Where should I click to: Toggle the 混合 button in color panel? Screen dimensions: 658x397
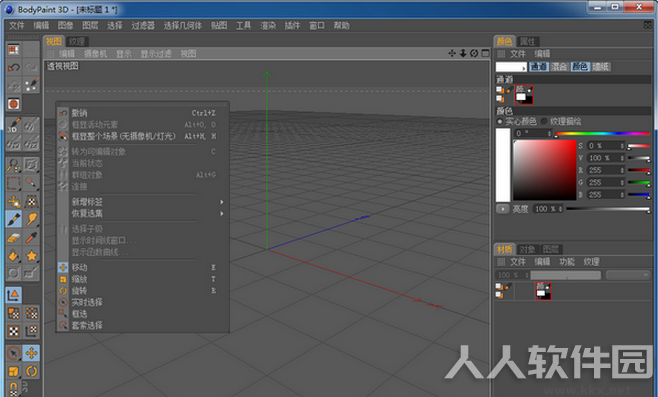coord(559,67)
